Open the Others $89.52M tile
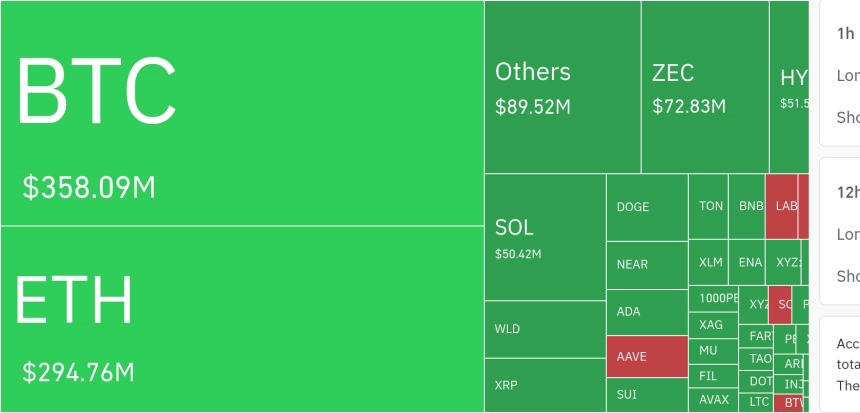The width and height of the screenshot is (860, 413). (563, 87)
